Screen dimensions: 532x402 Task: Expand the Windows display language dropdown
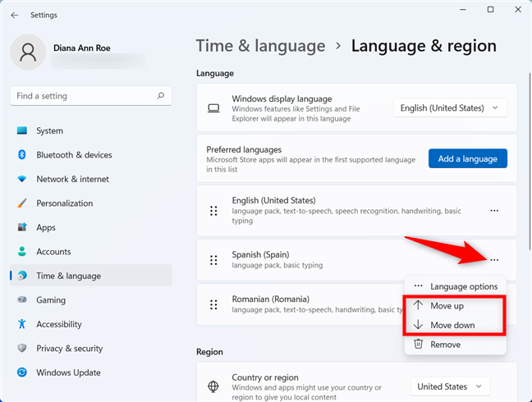[450, 107]
